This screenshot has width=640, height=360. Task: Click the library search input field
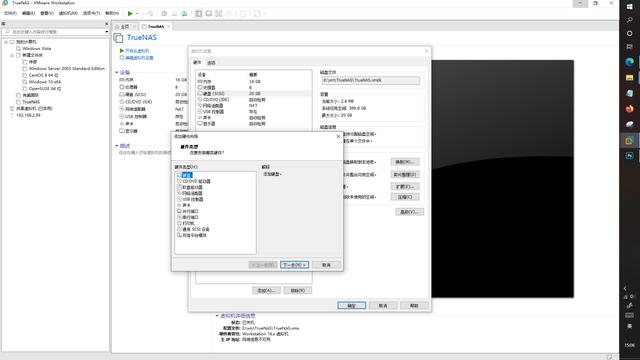[53, 32]
